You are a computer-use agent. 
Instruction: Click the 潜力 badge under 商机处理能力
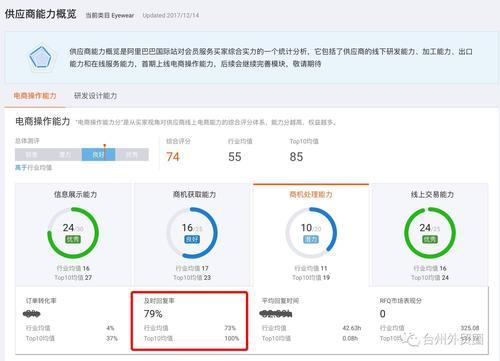pos(311,239)
